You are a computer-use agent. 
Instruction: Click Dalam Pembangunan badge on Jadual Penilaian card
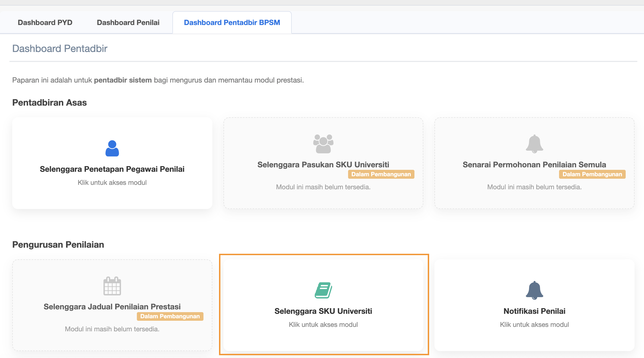point(170,316)
